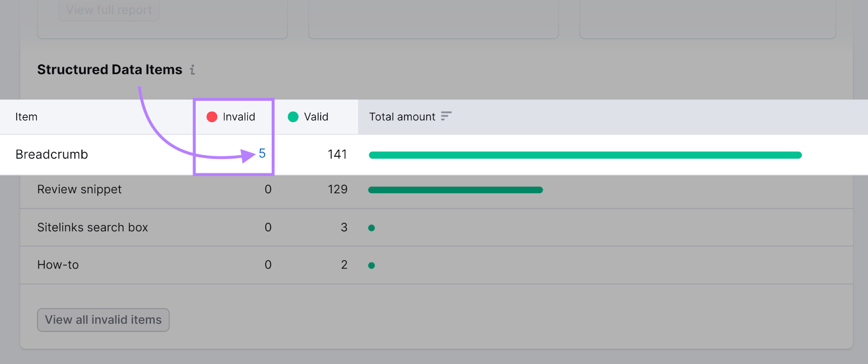Image resolution: width=868 pixels, height=364 pixels.
Task: Click the valid count 3 for Sitelinks search box
Action: pyautogui.click(x=344, y=227)
